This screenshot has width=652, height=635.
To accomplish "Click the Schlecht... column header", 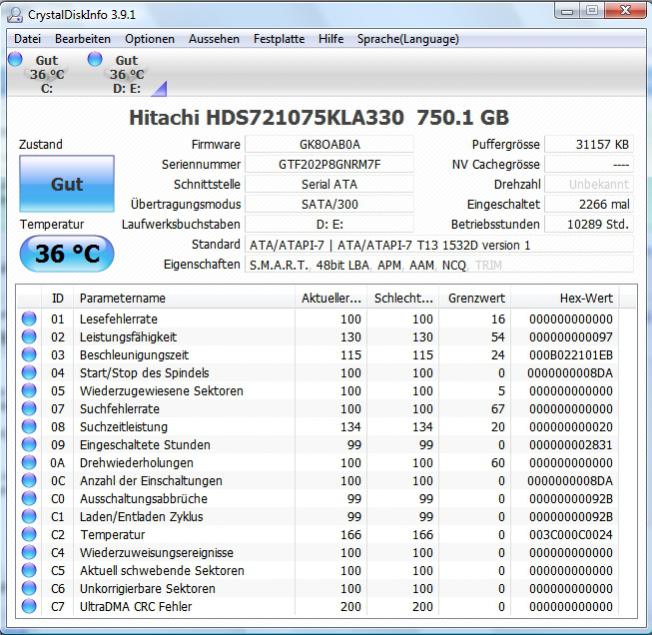I will coord(403,298).
